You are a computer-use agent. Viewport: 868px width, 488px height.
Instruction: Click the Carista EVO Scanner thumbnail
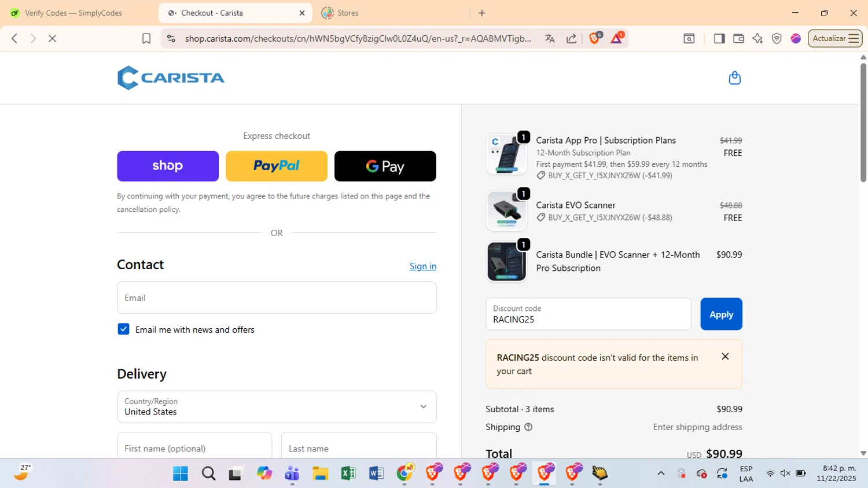tap(506, 211)
